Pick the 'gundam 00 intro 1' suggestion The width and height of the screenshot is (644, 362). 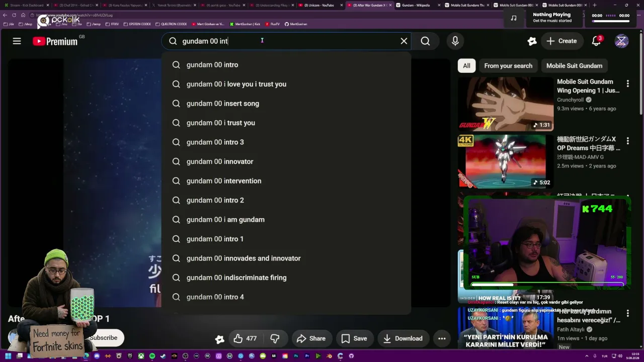286,239
